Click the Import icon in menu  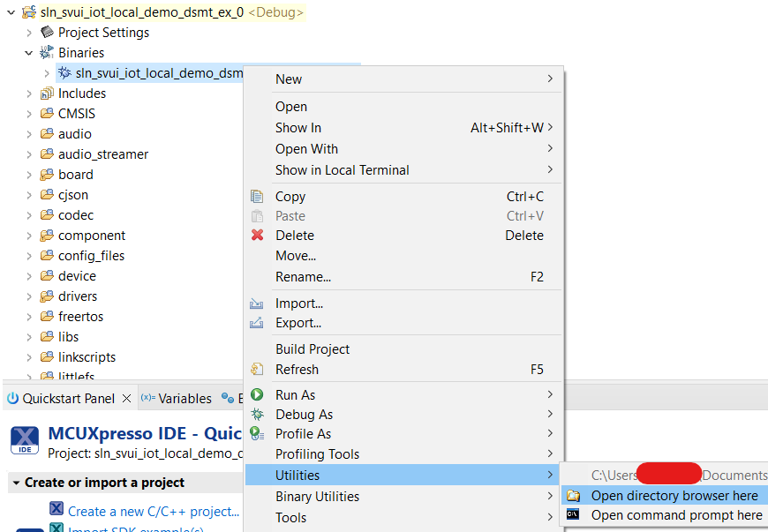257,303
